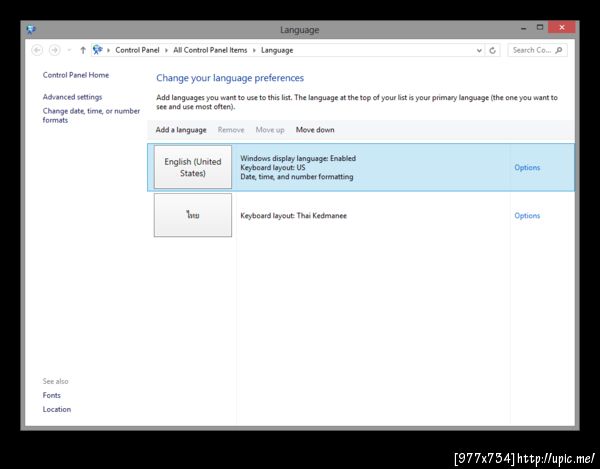Open the address bar history dropdown
600x469 pixels.
coord(479,50)
